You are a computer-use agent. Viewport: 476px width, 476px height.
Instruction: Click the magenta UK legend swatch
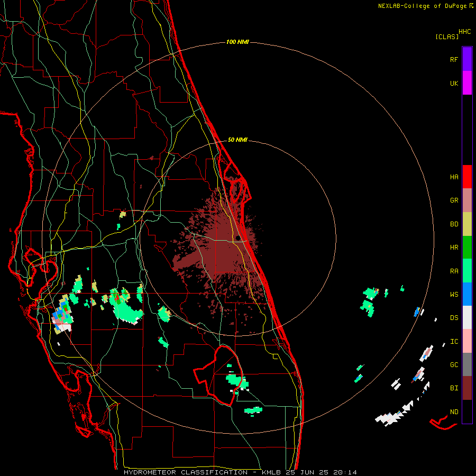tap(467, 83)
